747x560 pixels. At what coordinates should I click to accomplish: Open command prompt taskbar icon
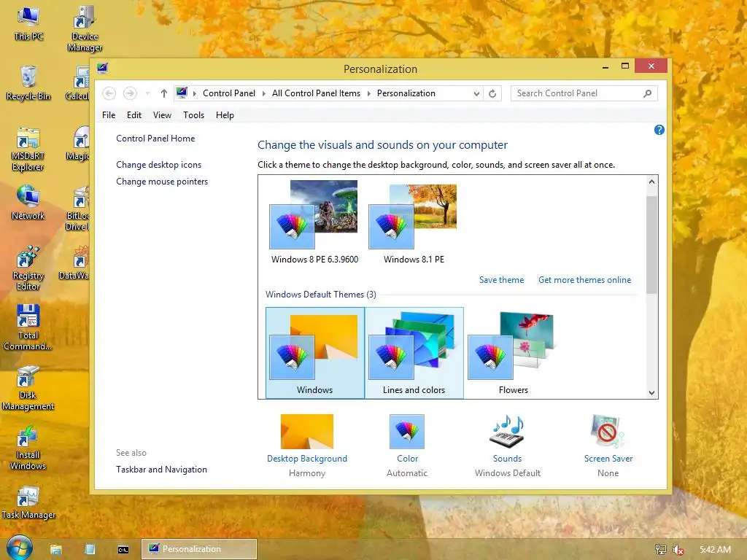pos(123,550)
